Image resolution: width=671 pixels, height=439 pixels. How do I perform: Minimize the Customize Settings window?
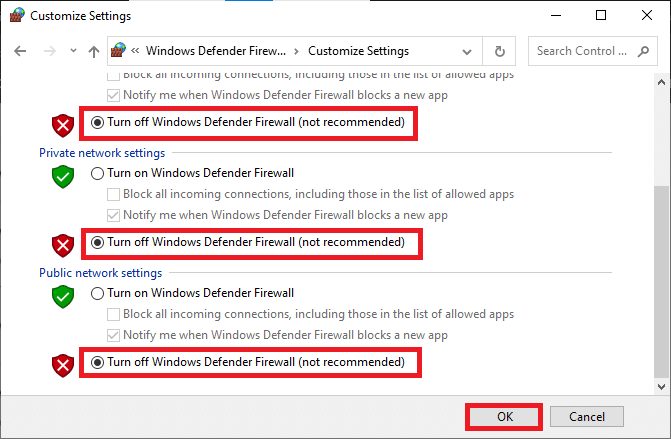tap(556, 15)
